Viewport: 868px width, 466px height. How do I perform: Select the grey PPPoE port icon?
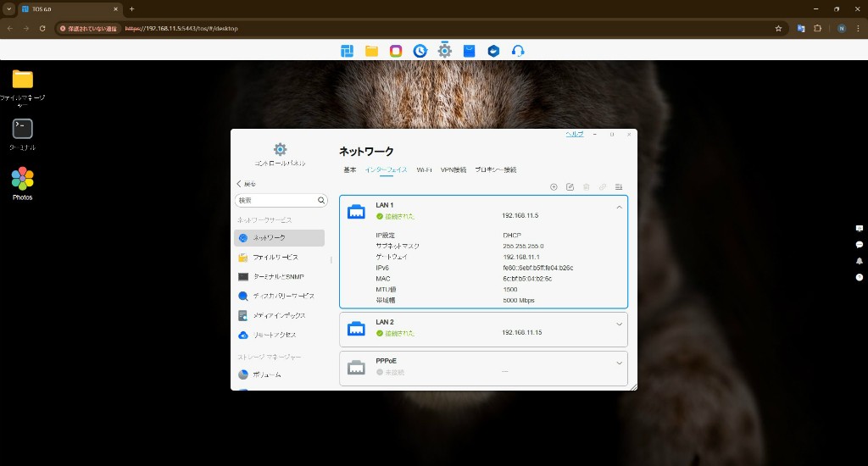click(356, 368)
